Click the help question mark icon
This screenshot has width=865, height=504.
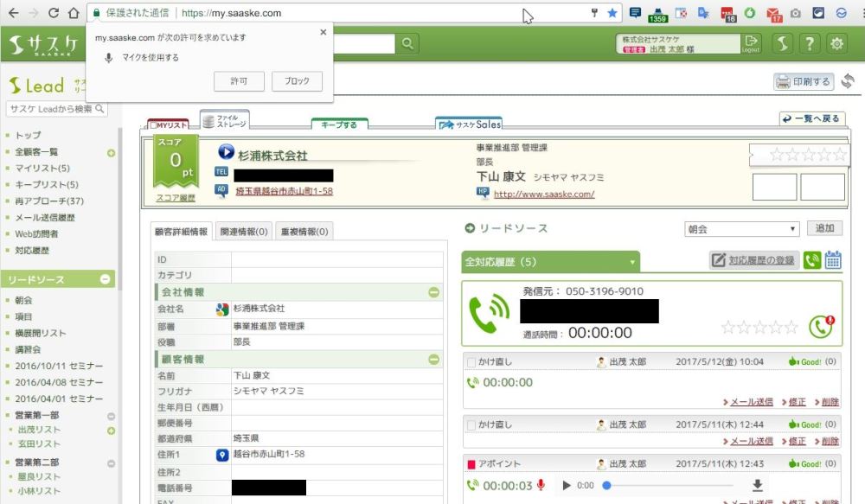point(810,43)
